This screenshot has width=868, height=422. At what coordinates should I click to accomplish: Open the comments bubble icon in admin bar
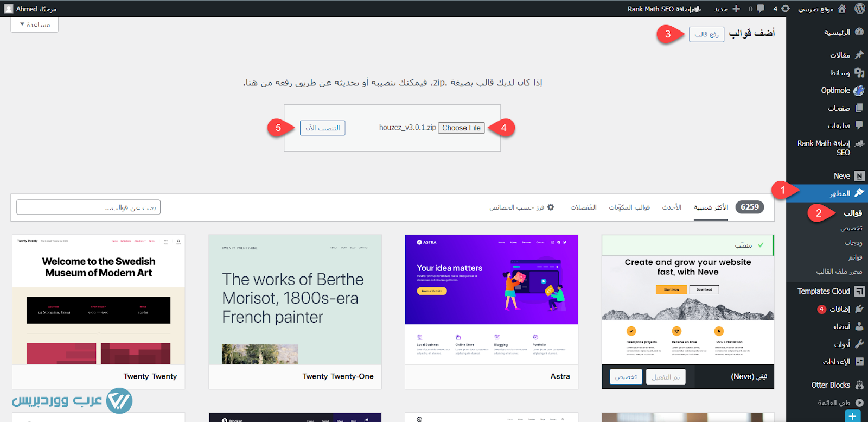(x=760, y=9)
